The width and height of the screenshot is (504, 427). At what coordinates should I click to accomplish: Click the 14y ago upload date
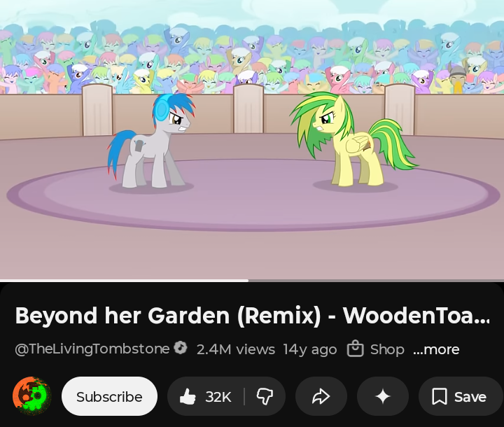pyautogui.click(x=310, y=349)
